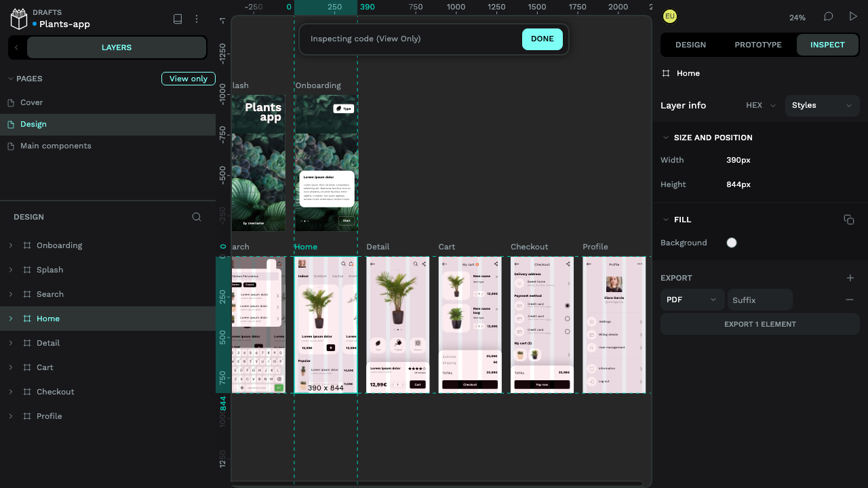The width and height of the screenshot is (868, 488).
Task: Click the board icon next to Checkout layer
Action: click(x=27, y=392)
